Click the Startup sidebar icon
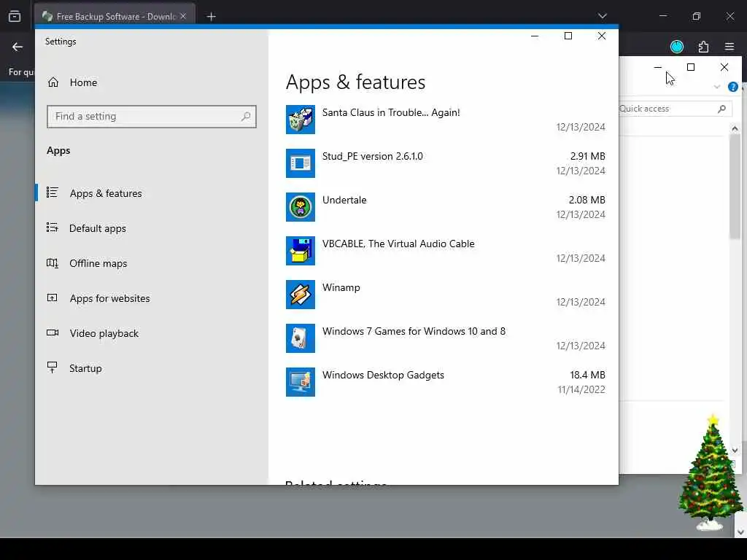Viewport: 747px width, 560px height. [53, 367]
